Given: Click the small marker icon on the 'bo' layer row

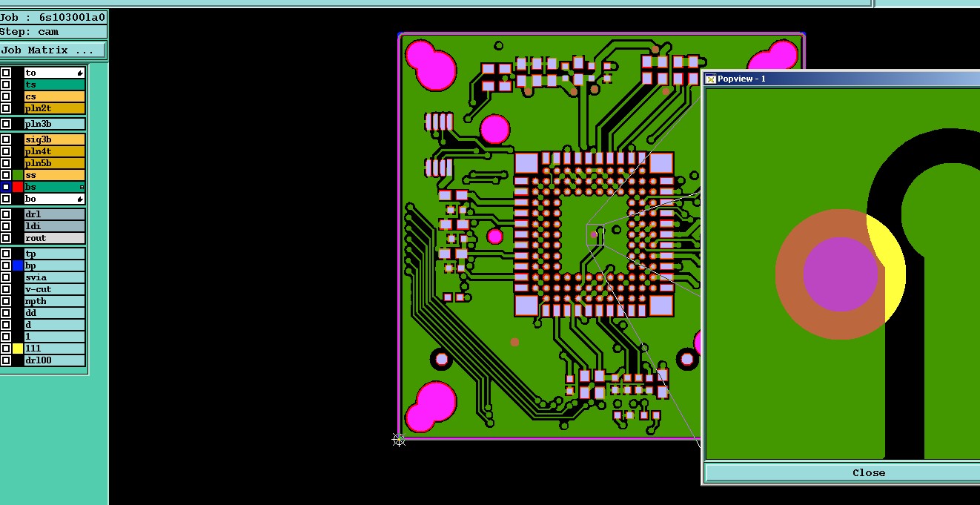Looking at the screenshot, I should [x=79, y=199].
